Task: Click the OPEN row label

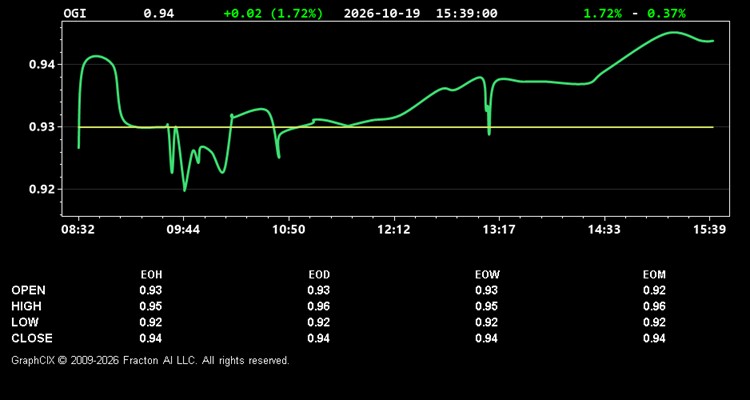Action: pyautogui.click(x=29, y=290)
